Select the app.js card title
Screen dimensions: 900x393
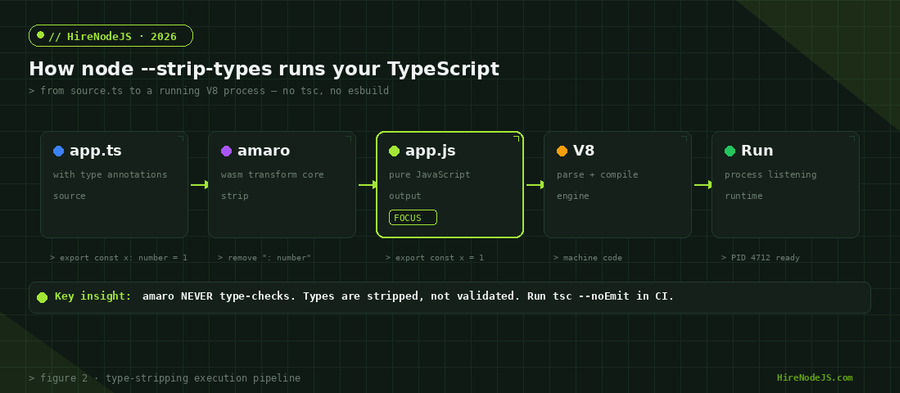(x=430, y=151)
